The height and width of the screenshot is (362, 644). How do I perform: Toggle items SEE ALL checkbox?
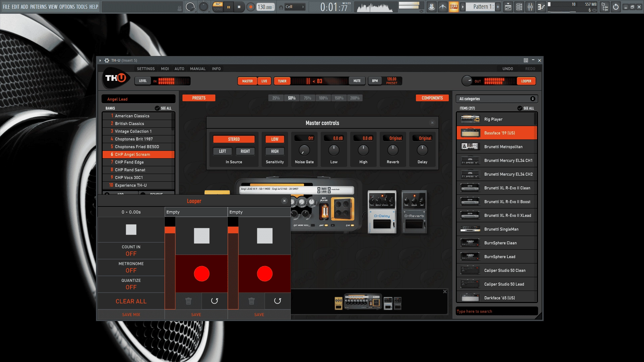tap(520, 108)
